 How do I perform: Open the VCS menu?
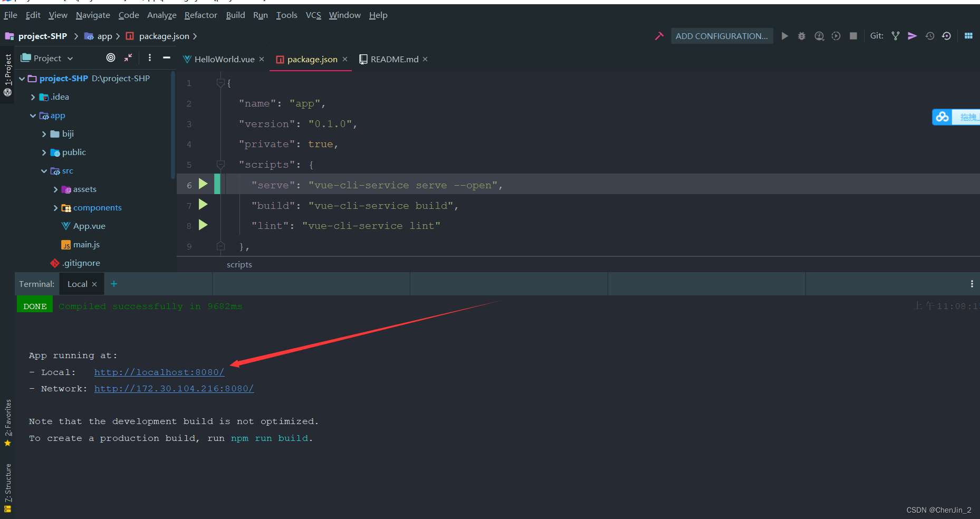click(313, 15)
